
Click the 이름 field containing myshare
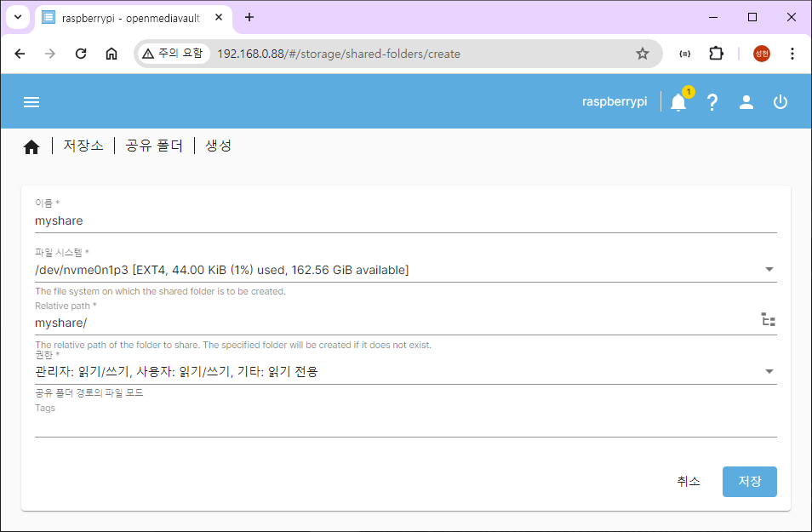[406, 220]
